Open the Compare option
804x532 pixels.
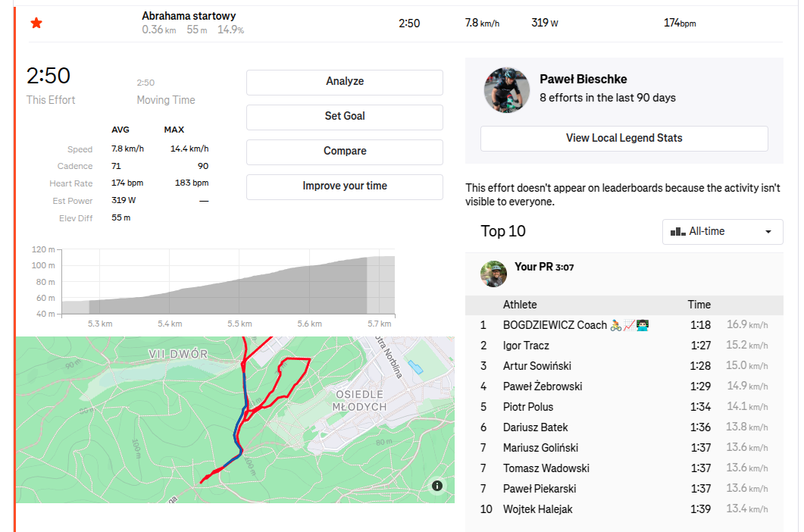pyautogui.click(x=344, y=152)
